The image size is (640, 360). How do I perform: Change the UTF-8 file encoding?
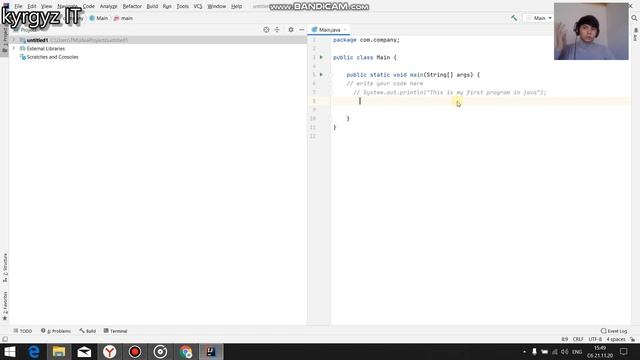(595, 339)
